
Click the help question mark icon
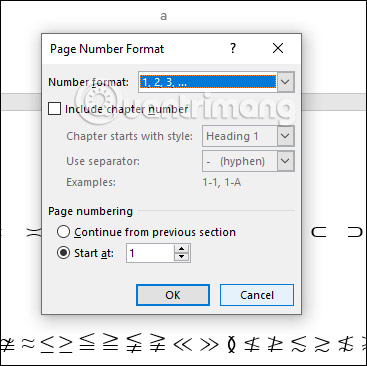[233, 49]
